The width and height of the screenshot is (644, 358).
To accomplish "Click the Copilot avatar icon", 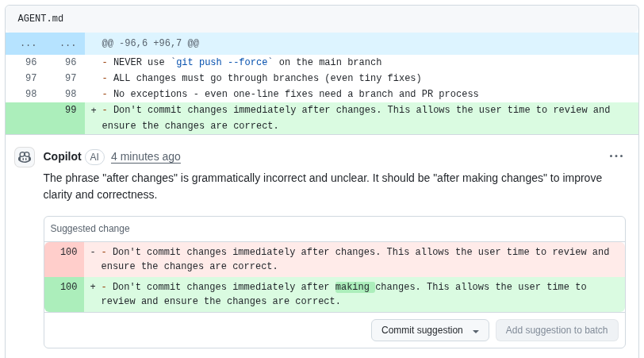I will 25,157.
